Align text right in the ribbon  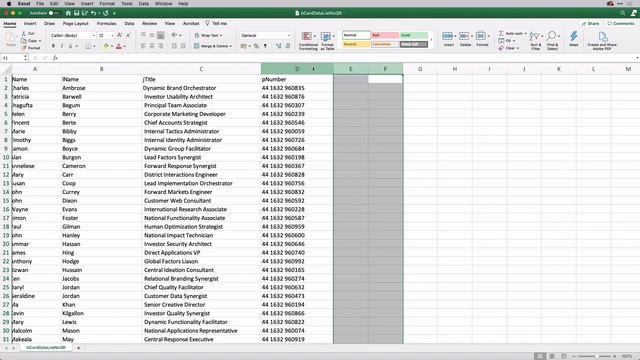160,46
